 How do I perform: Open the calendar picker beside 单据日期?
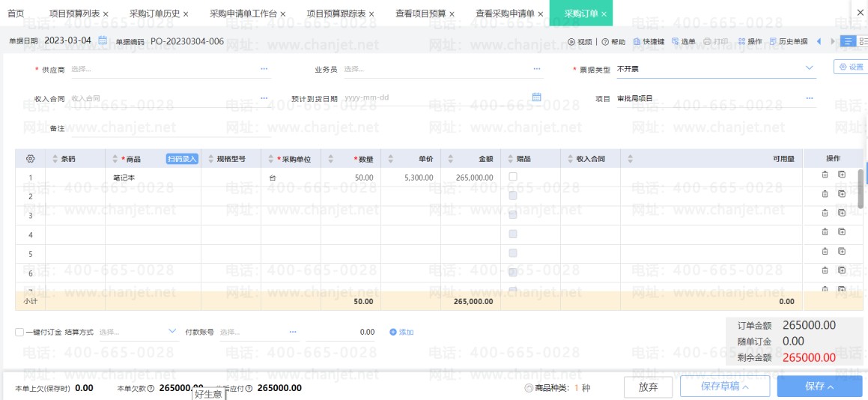tap(103, 40)
